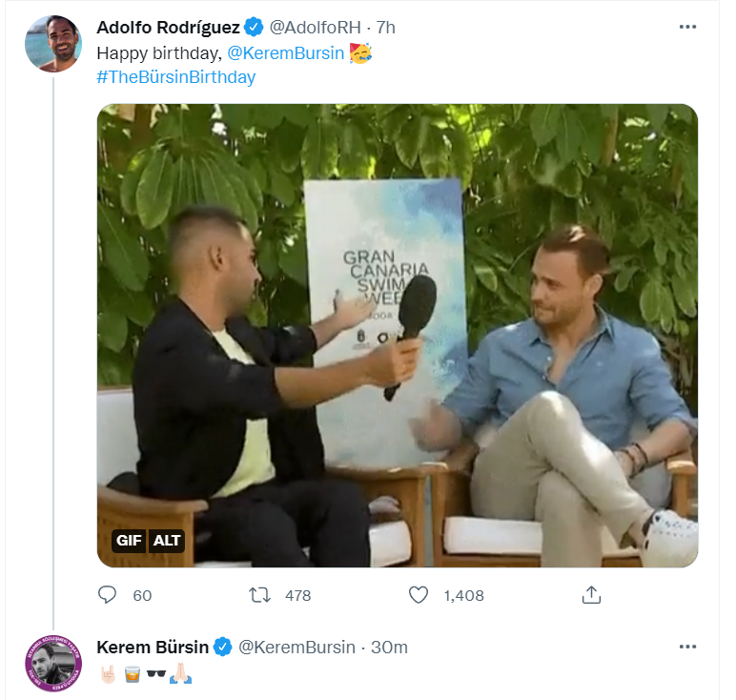Open the 30m timestamp on reply

pos(389,648)
